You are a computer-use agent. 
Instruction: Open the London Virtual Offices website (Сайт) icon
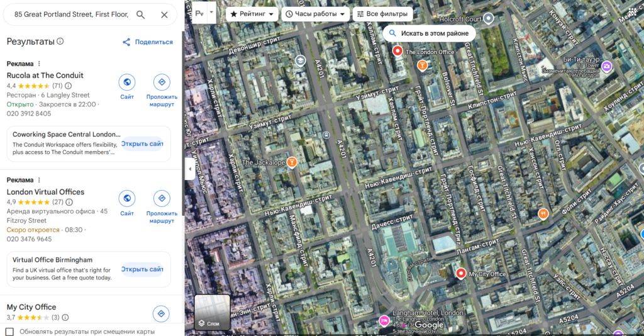pyautogui.click(x=127, y=199)
